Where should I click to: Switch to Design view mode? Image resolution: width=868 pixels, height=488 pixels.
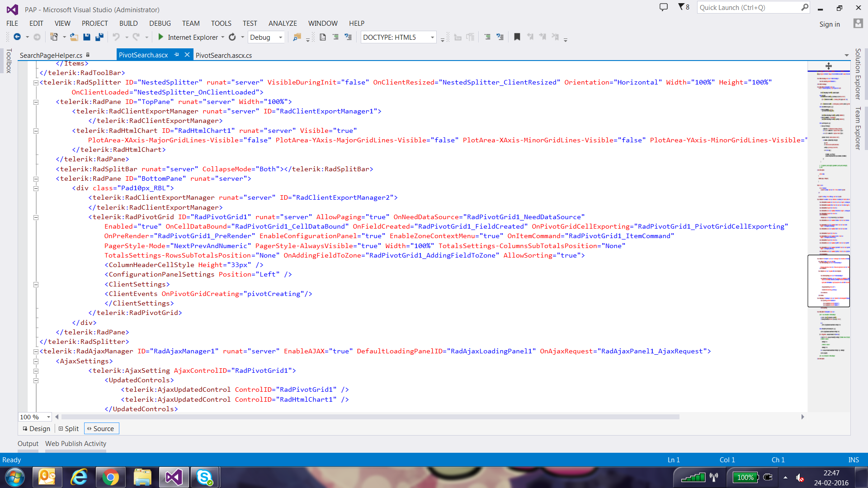37,429
